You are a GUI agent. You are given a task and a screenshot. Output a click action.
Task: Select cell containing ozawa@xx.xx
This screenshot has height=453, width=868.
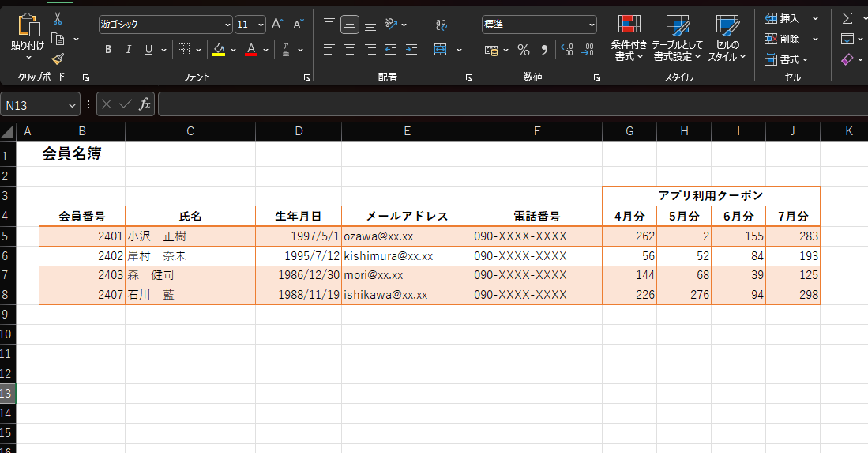point(406,236)
